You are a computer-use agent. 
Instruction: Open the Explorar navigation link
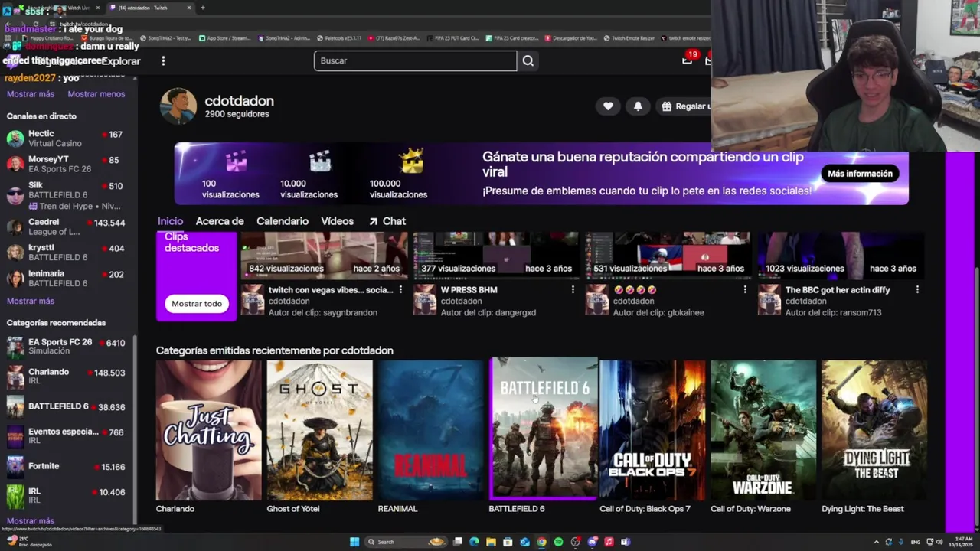(121, 61)
